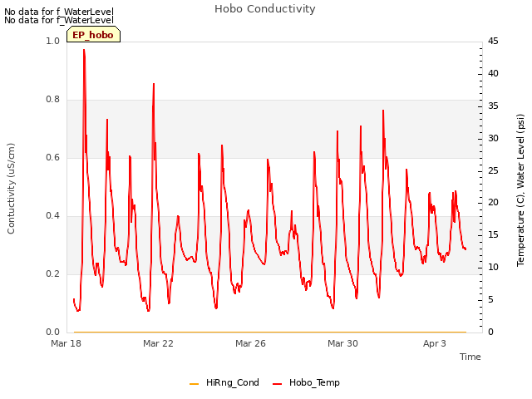Click the red Hobo_Temp legend swatch
The width and height of the screenshot is (532, 399).
tap(277, 384)
